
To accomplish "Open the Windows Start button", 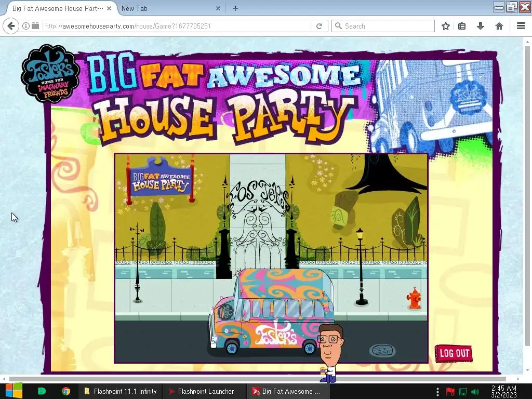I will (14, 391).
